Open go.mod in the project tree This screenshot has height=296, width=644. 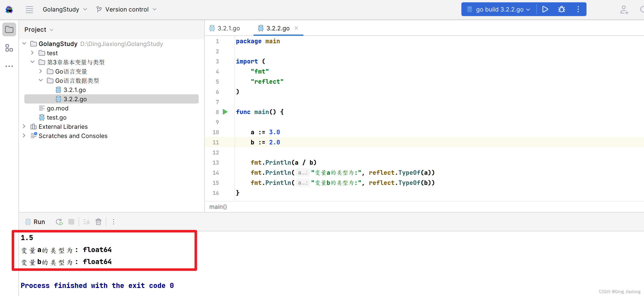pos(57,108)
